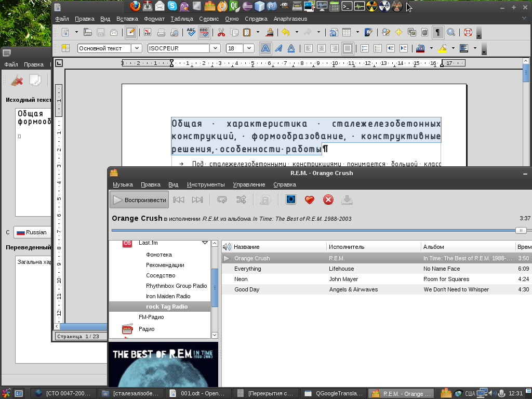Screen dimensions: 532x399
Task: Click the Increase Indent icon in Writer
Action: 403,48
